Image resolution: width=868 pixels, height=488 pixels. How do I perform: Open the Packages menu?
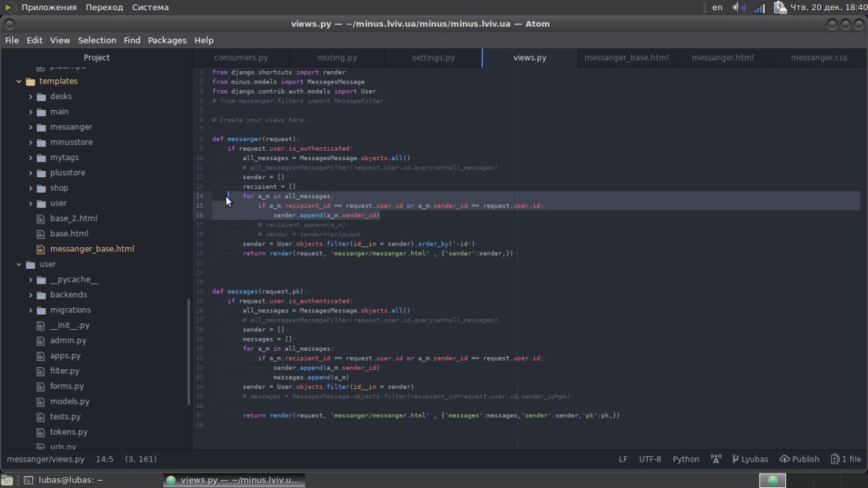(x=167, y=40)
